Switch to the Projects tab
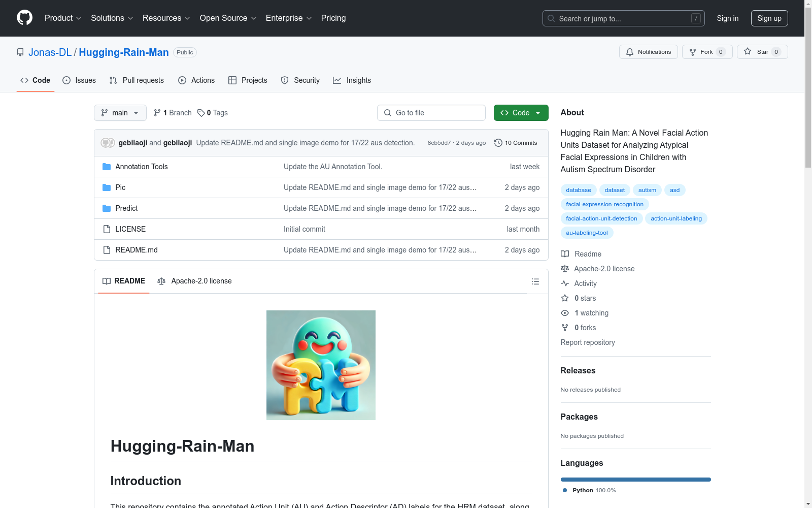812x508 pixels. [x=248, y=80]
